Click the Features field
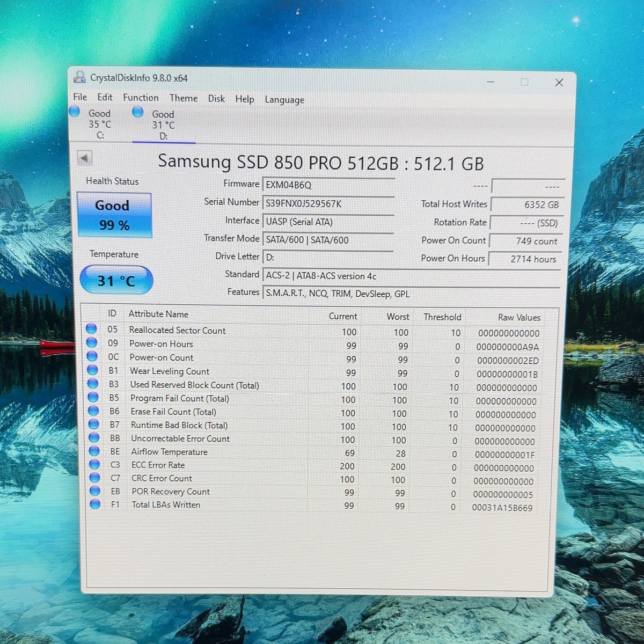Viewport: 644px width, 644px height. pyautogui.click(x=412, y=294)
